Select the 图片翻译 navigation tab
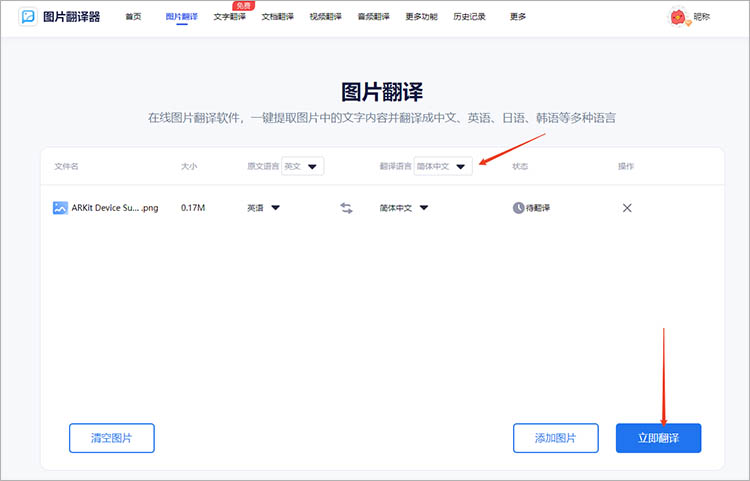This screenshot has height=481, width=750. pos(182,17)
